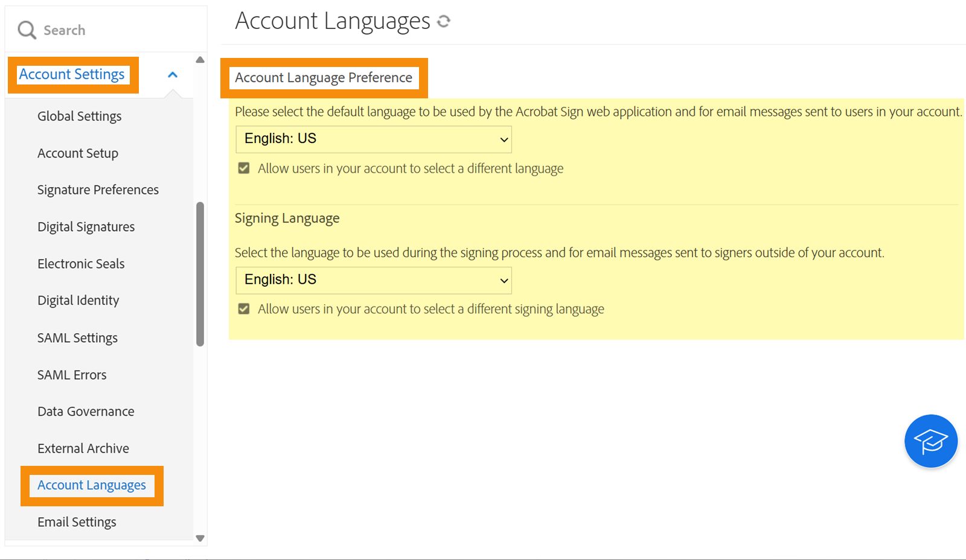Open the Electronic Seals page
The height and width of the screenshot is (560, 966).
point(81,264)
